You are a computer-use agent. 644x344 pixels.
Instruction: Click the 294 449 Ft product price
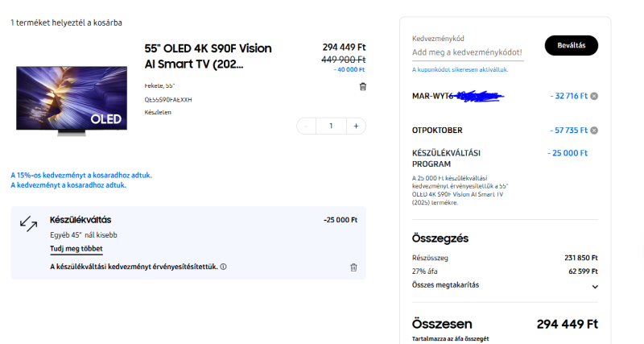[344, 48]
